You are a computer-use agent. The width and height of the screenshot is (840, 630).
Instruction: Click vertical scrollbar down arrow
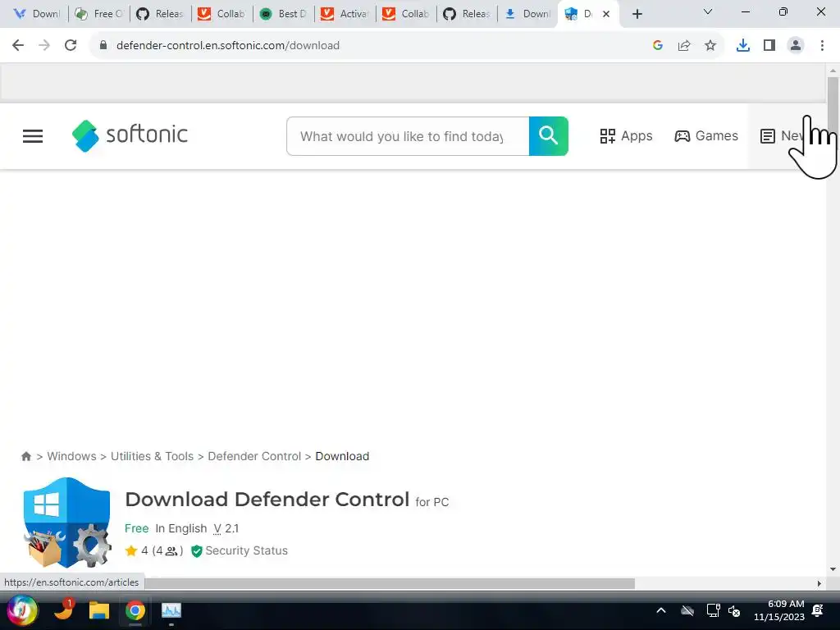click(x=833, y=569)
